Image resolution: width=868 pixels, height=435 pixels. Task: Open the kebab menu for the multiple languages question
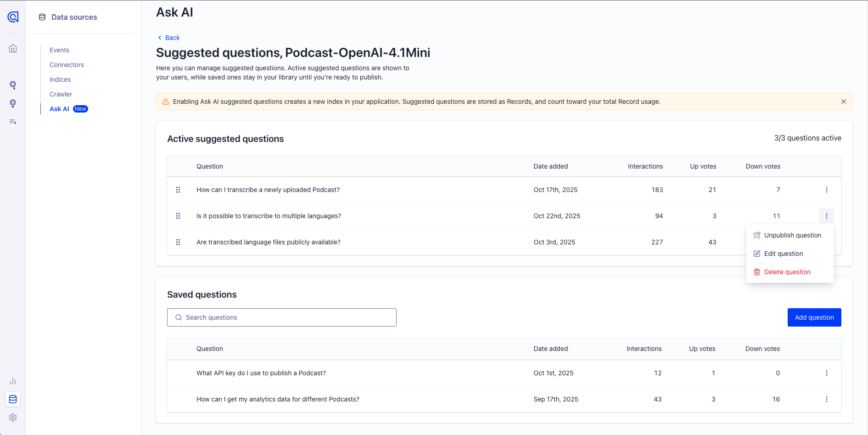point(827,216)
